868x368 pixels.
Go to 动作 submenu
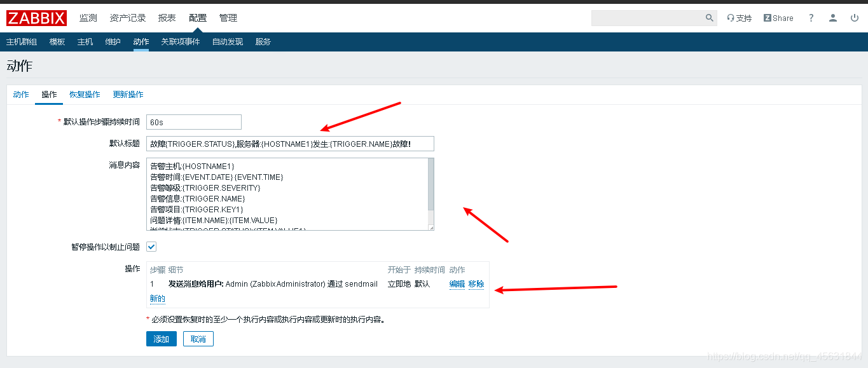tap(141, 42)
